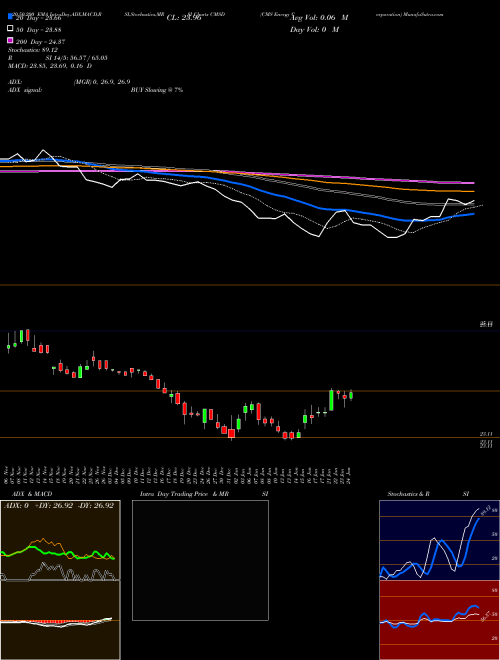Click the 23.11 price level label
Image resolution: width=500 pixels, height=660 pixels.
click(x=486, y=434)
